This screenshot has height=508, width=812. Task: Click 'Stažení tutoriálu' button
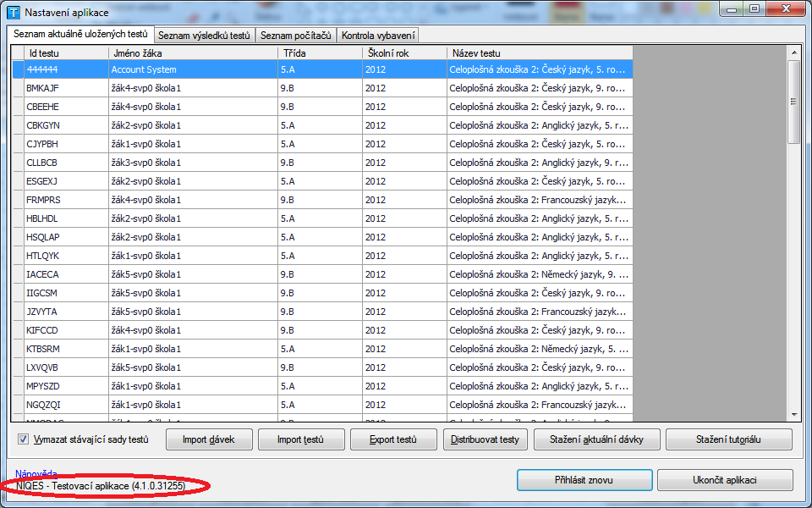click(x=728, y=439)
